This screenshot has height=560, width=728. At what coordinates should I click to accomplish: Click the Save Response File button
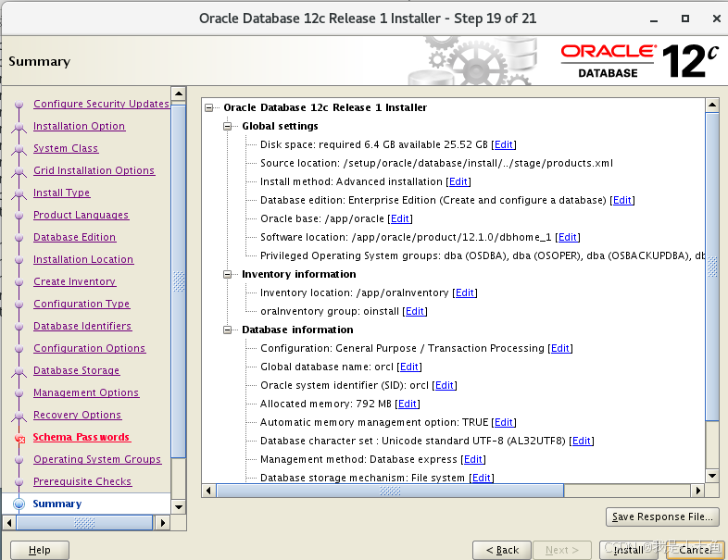[x=662, y=516]
